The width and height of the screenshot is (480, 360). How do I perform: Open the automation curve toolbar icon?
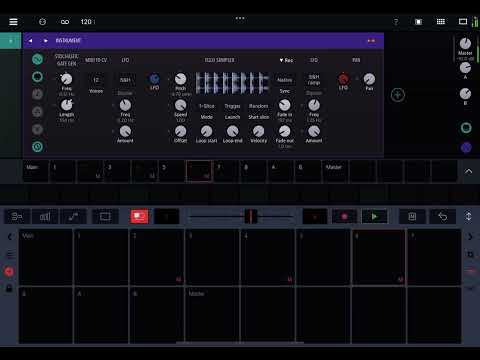tap(73, 217)
